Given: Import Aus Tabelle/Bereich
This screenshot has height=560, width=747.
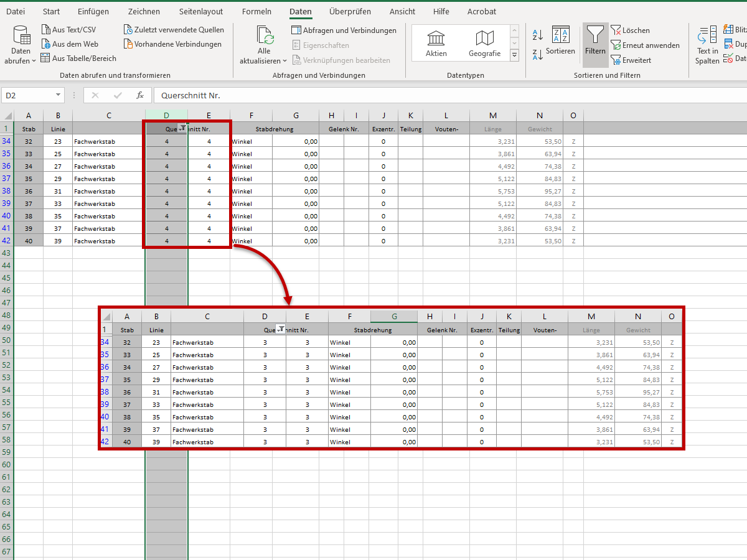Looking at the screenshot, I should coord(78,58).
